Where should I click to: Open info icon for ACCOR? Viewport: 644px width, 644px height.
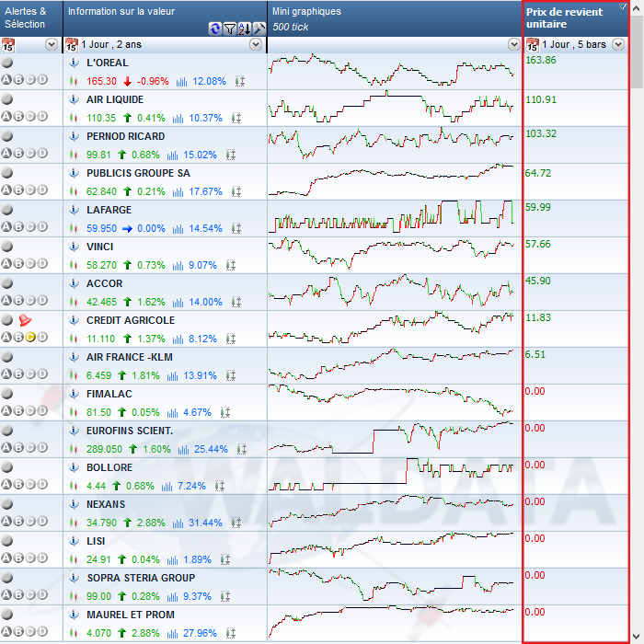tap(74, 283)
